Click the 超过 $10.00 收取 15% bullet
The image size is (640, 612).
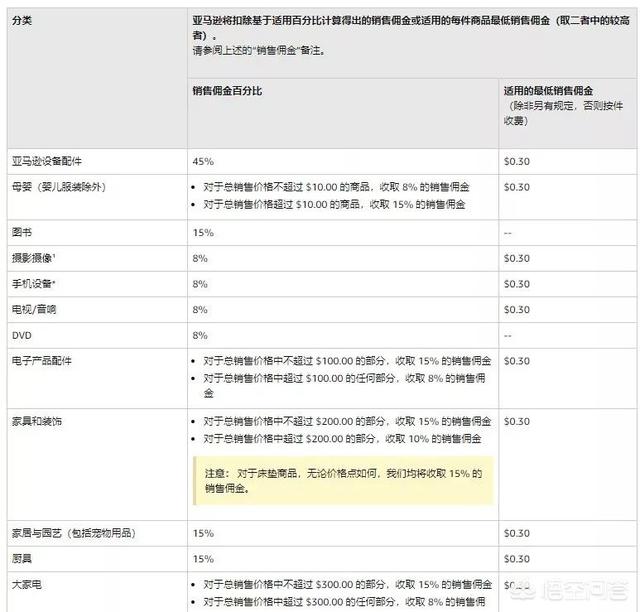334,204
